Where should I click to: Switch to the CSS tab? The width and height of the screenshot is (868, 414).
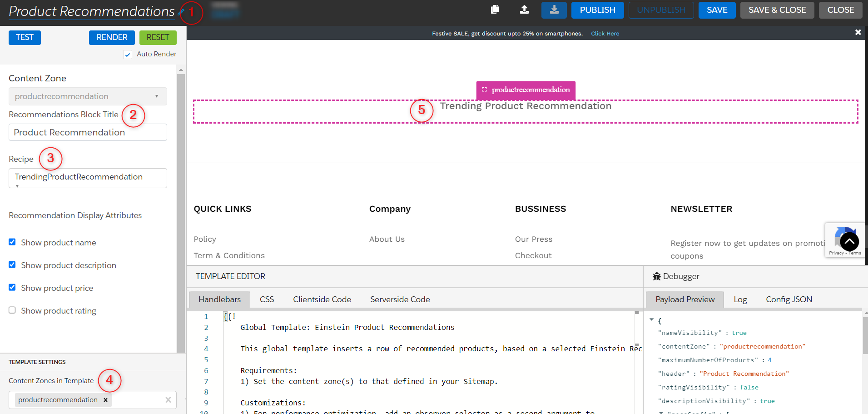267,299
